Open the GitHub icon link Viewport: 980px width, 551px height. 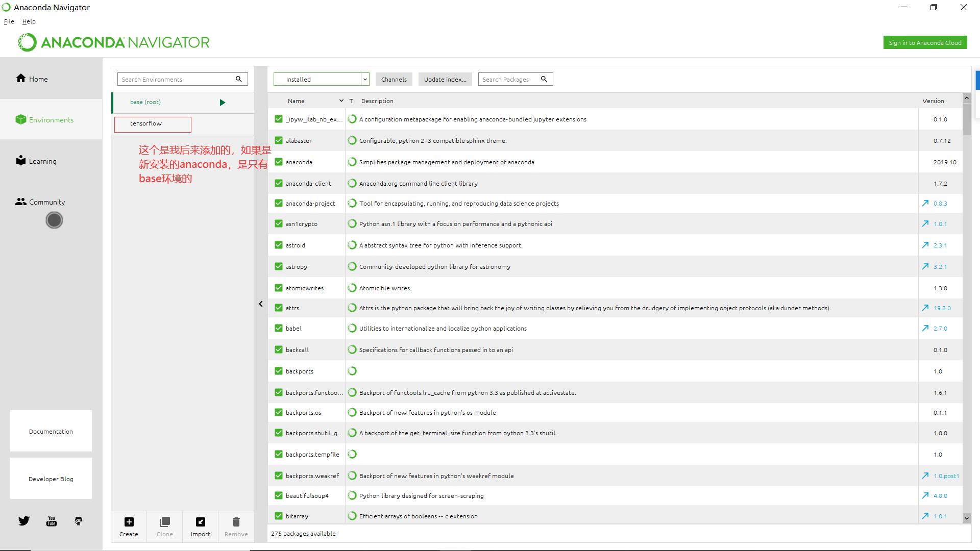[x=78, y=521]
